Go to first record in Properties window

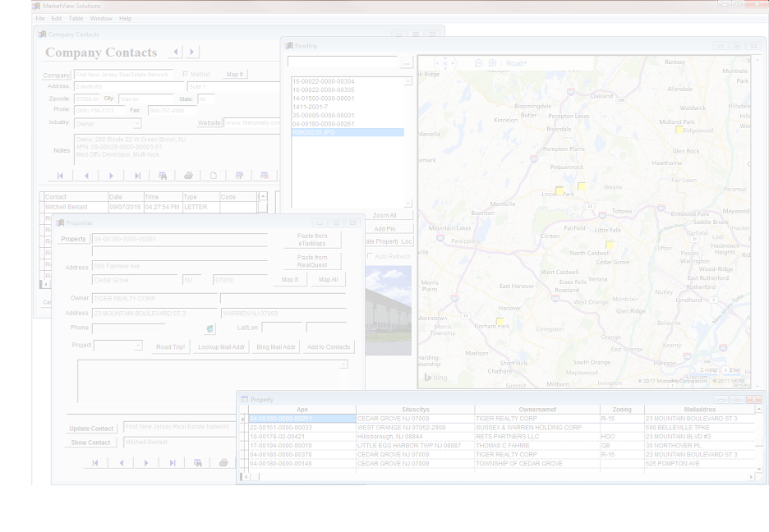(x=95, y=462)
